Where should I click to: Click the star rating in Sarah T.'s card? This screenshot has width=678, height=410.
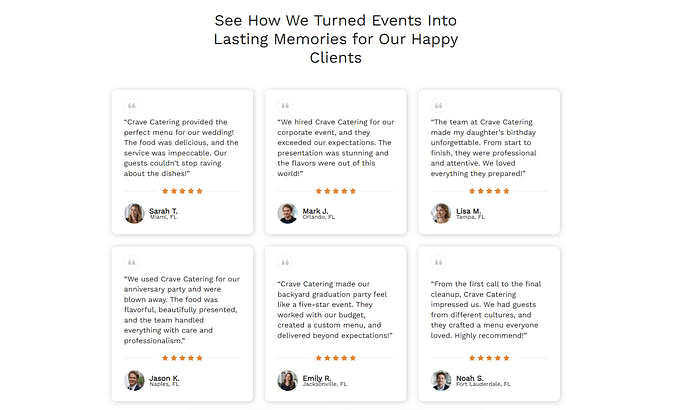(x=182, y=191)
